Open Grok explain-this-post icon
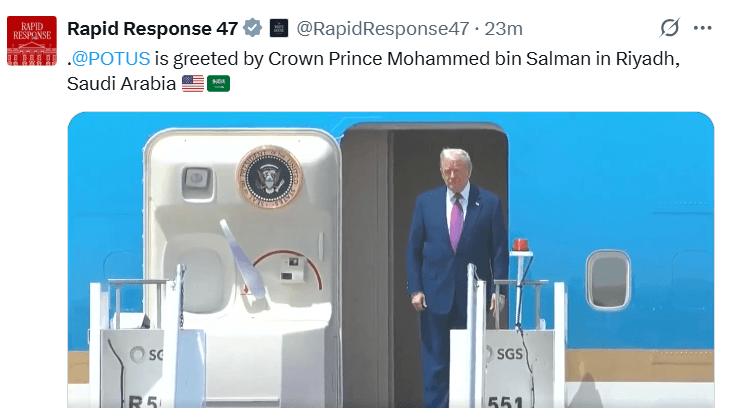The image size is (732, 408). pyautogui.click(x=669, y=28)
